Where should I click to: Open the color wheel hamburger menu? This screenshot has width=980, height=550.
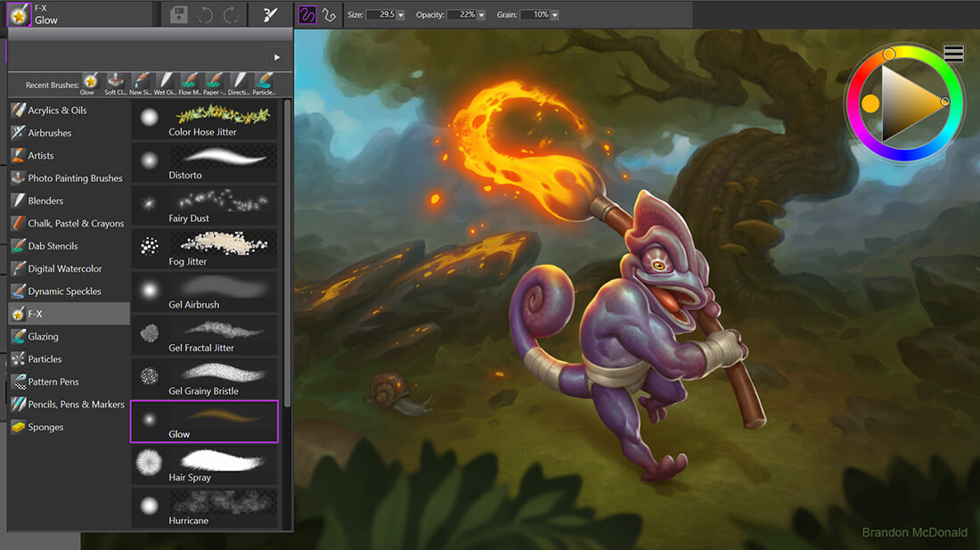click(x=953, y=53)
